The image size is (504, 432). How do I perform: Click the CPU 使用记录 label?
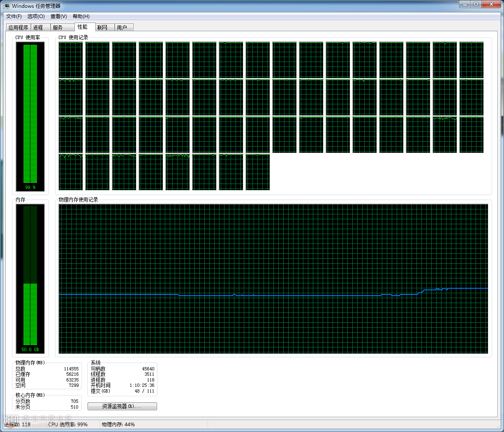click(x=73, y=37)
